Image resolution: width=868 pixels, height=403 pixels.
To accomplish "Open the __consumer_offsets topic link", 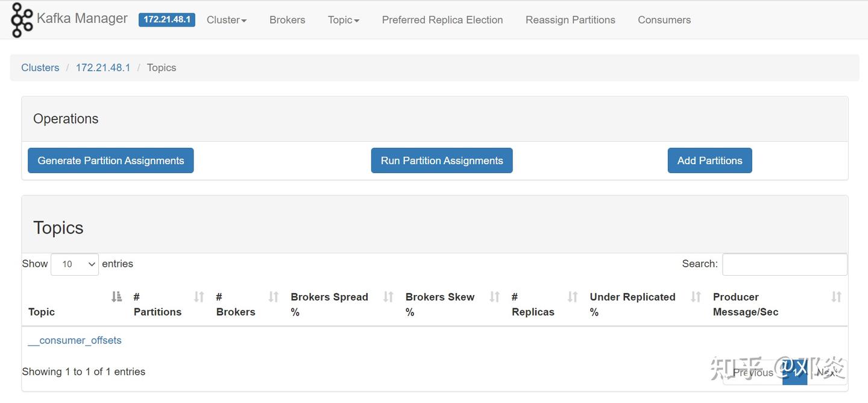I will [75, 340].
